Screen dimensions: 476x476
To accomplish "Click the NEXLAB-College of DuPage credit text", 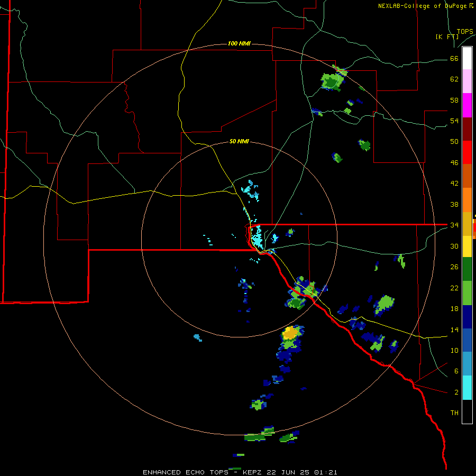I will (425, 6).
